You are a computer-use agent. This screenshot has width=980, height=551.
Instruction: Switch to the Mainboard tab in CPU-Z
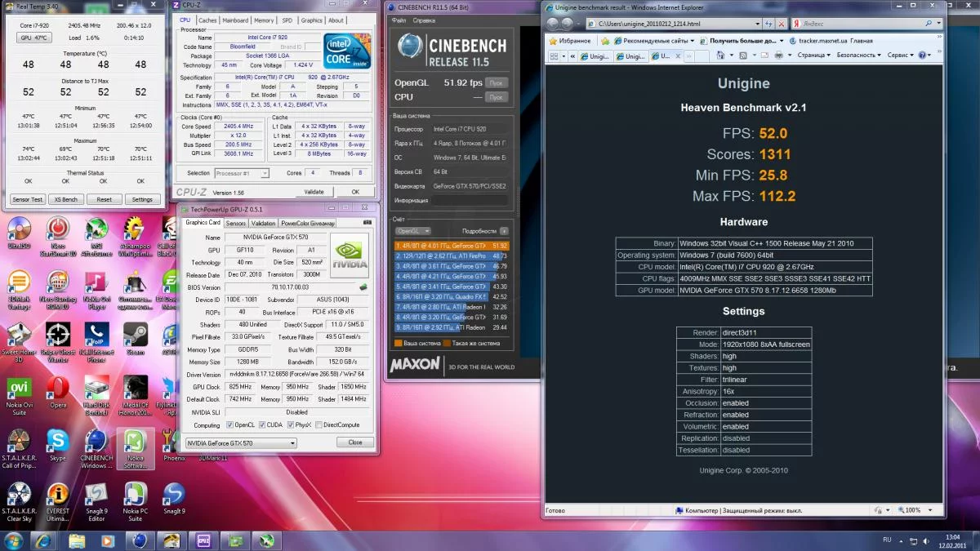tap(235, 20)
